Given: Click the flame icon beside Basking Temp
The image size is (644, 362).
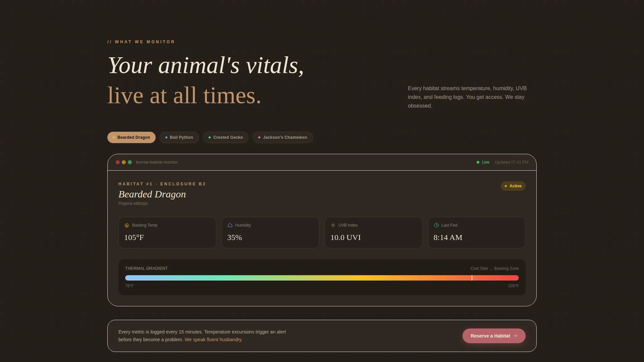Looking at the screenshot, I should [x=127, y=225].
